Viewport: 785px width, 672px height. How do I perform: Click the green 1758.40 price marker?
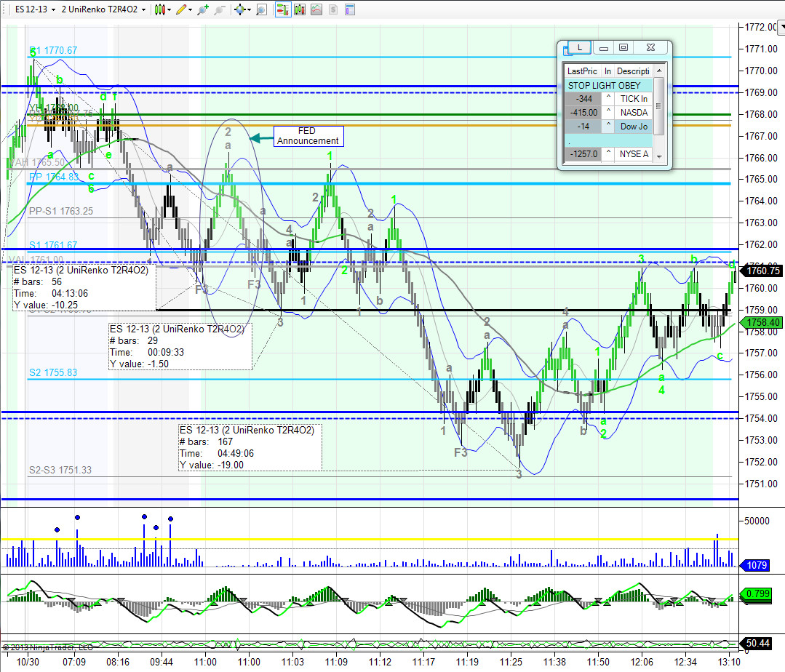762,322
